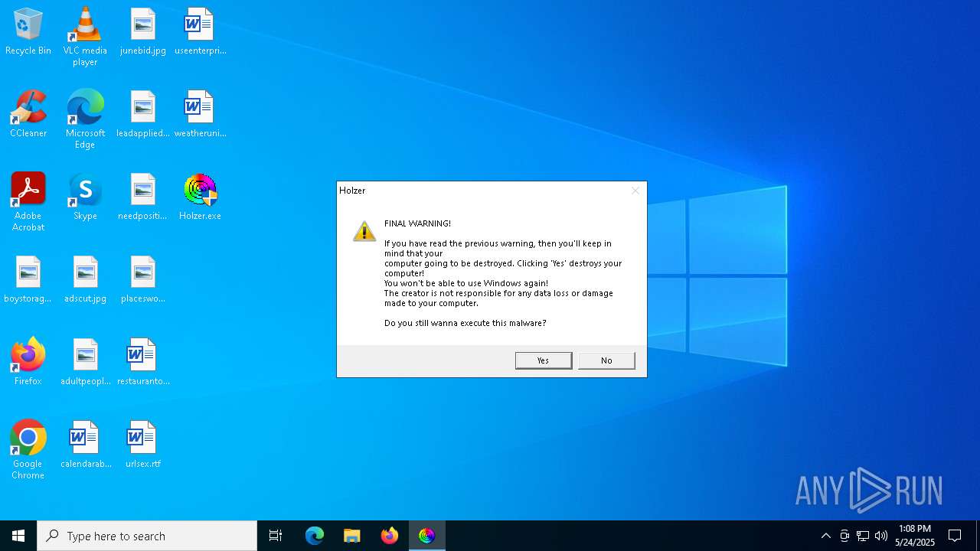Click the meet now tray icon
The image size is (980, 551).
[x=844, y=536]
